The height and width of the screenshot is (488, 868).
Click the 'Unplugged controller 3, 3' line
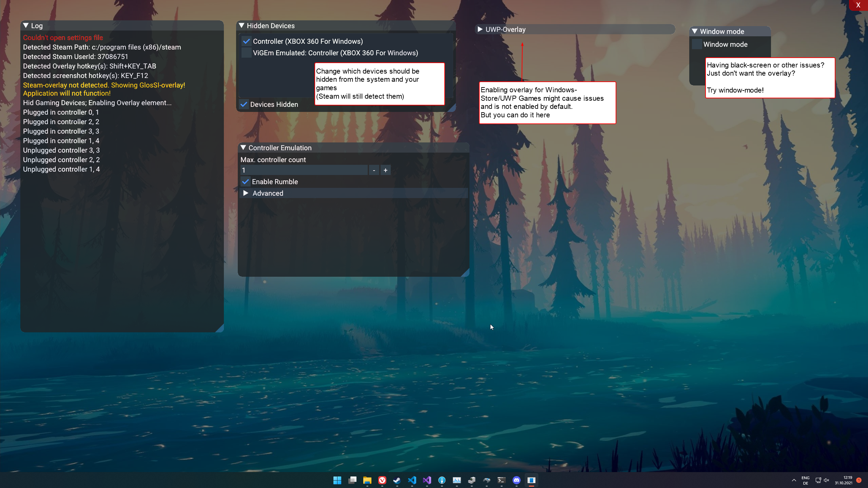click(x=61, y=150)
